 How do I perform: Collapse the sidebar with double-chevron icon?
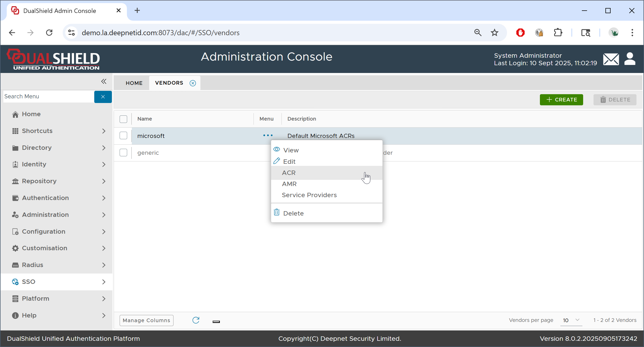point(104,82)
